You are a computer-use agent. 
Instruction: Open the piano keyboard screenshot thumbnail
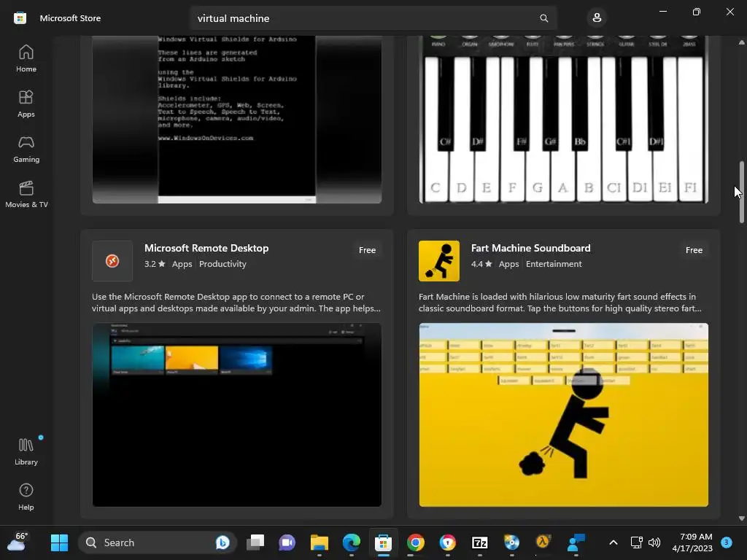pyautogui.click(x=564, y=120)
